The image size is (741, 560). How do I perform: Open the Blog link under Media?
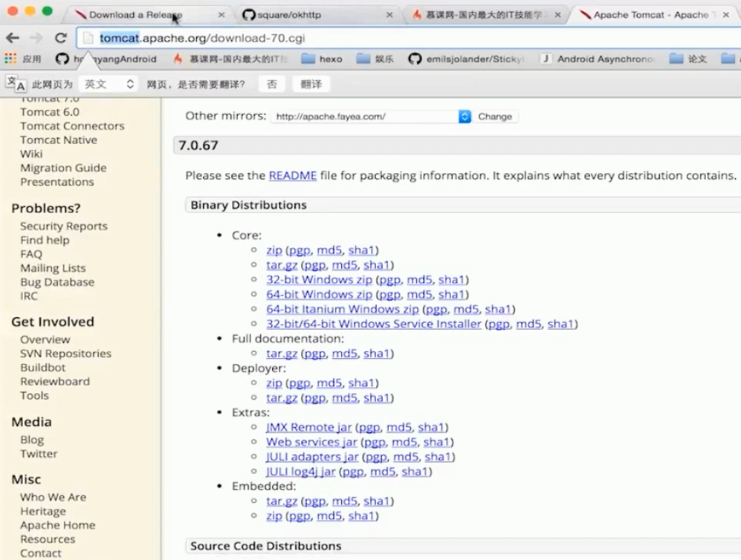32,440
